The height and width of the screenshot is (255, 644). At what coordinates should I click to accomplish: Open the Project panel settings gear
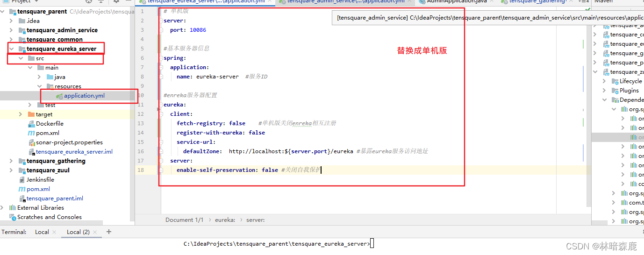point(116,1)
